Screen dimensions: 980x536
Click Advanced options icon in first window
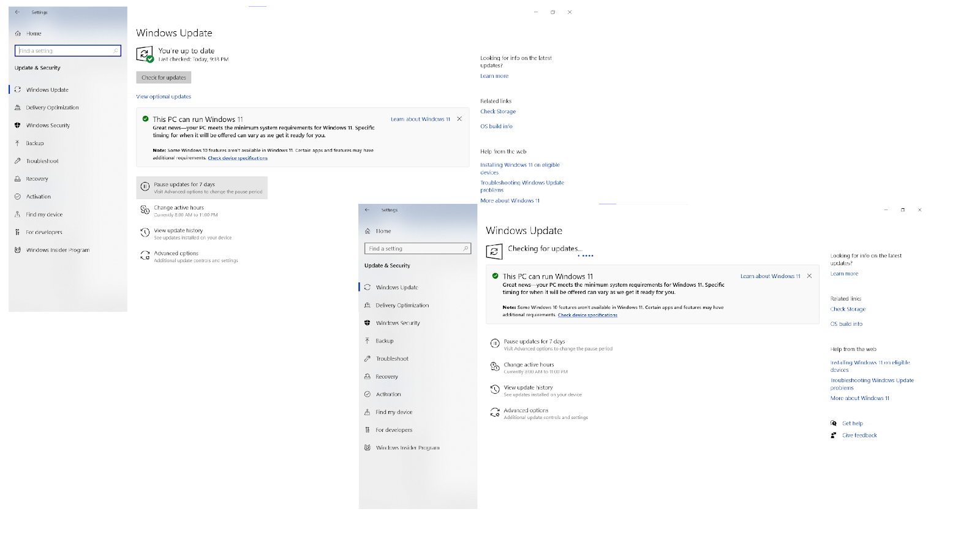tap(145, 256)
